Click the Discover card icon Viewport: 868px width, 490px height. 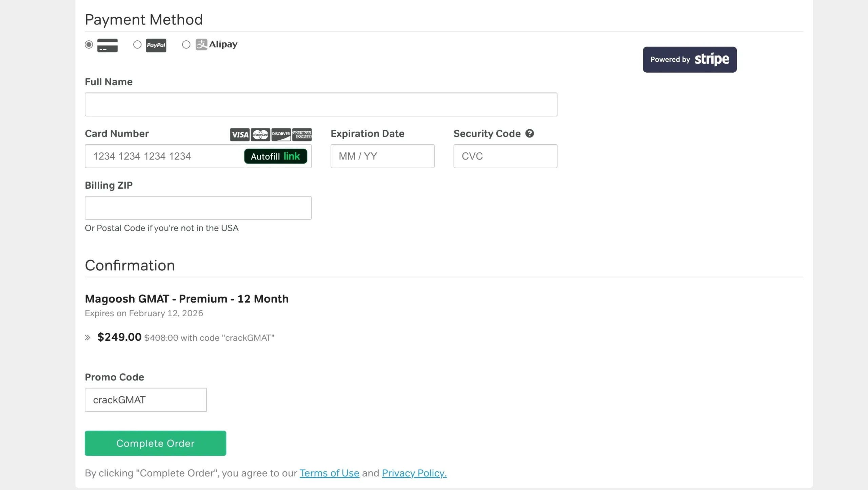281,134
